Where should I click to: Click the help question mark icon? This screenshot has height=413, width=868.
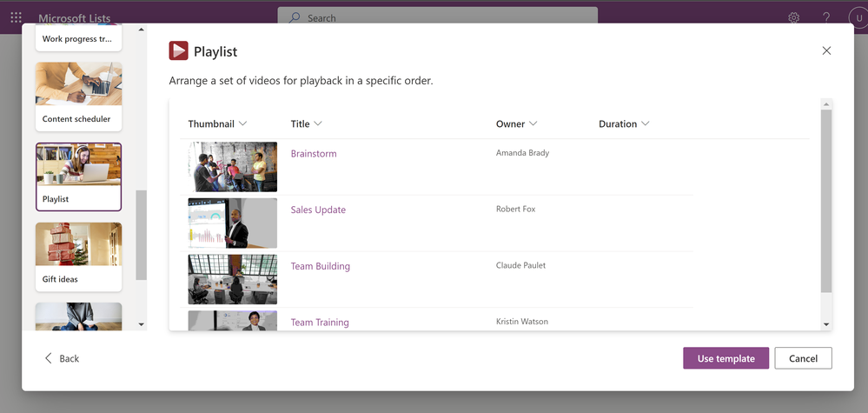[x=826, y=17]
